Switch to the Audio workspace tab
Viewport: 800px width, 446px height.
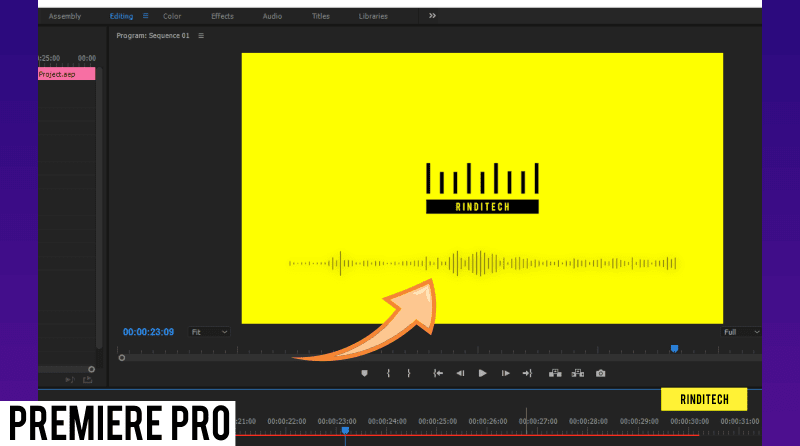point(272,16)
